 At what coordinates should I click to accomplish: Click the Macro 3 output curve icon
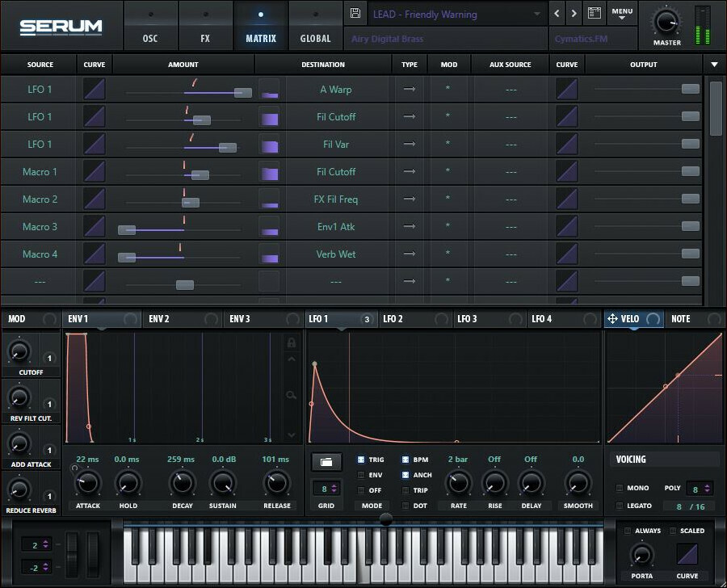click(x=566, y=226)
